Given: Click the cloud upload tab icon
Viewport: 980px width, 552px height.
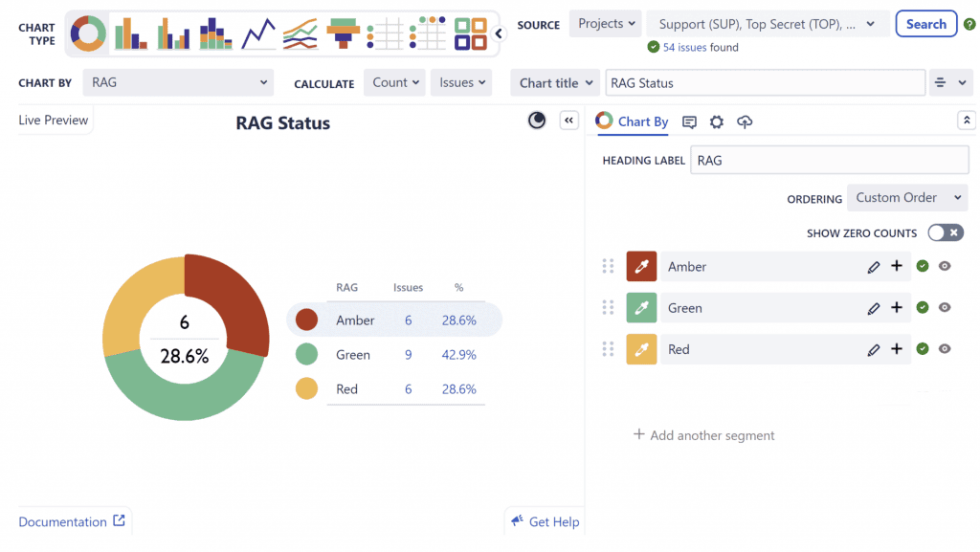Looking at the screenshot, I should click(745, 121).
